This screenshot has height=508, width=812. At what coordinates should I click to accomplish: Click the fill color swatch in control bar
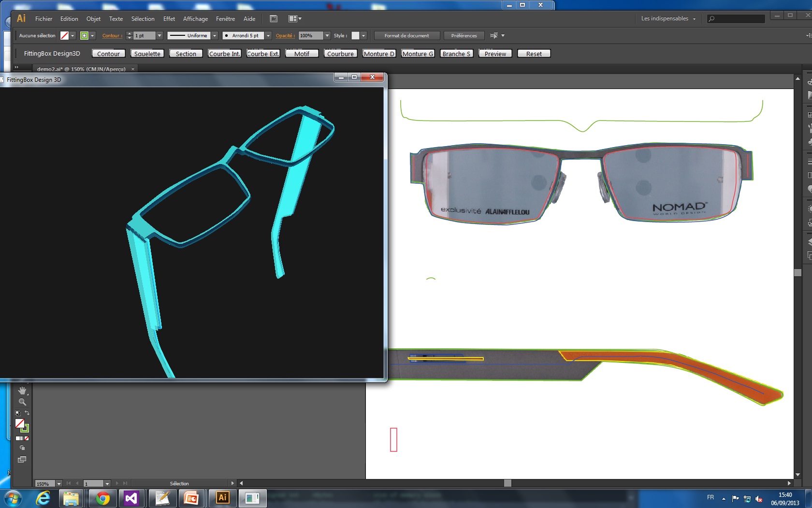click(64, 36)
